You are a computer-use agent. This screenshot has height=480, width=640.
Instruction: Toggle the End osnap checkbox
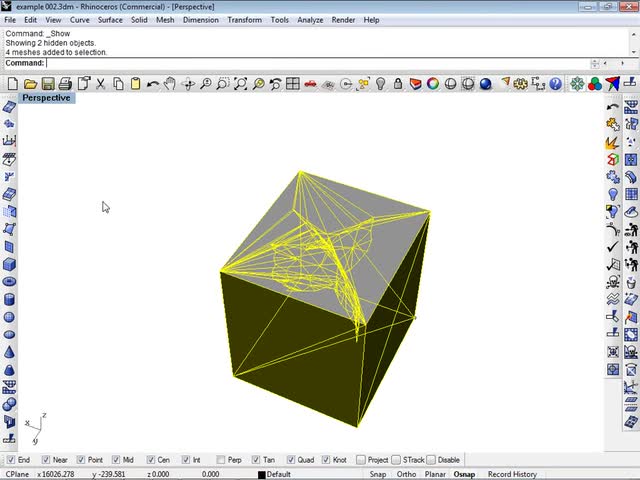point(11,460)
